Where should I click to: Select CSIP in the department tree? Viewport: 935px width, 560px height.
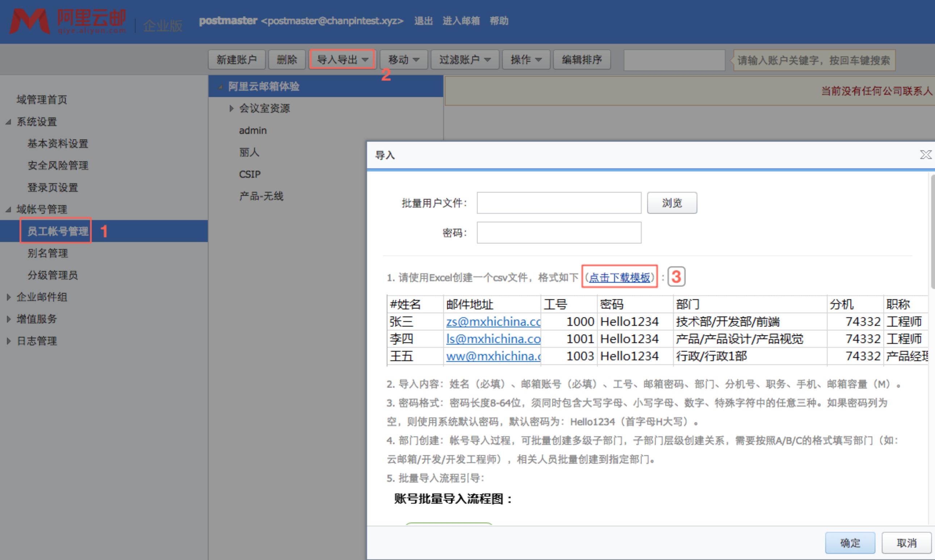250,174
